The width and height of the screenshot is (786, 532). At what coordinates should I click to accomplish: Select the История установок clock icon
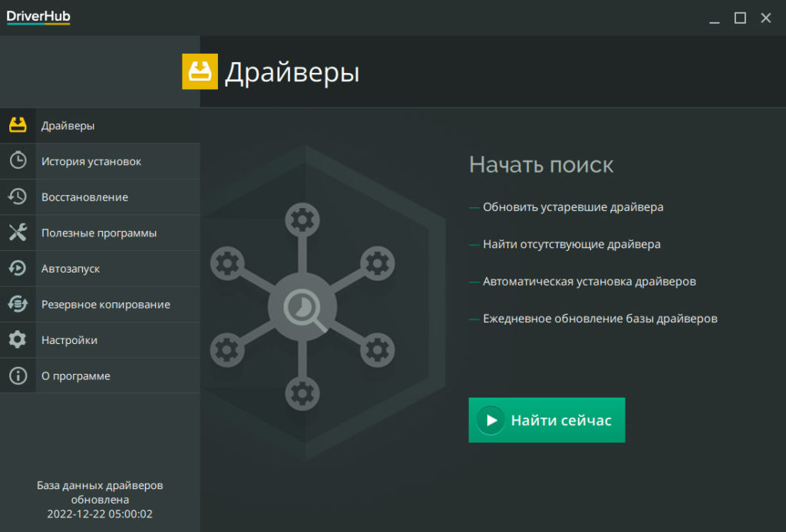coord(18,161)
